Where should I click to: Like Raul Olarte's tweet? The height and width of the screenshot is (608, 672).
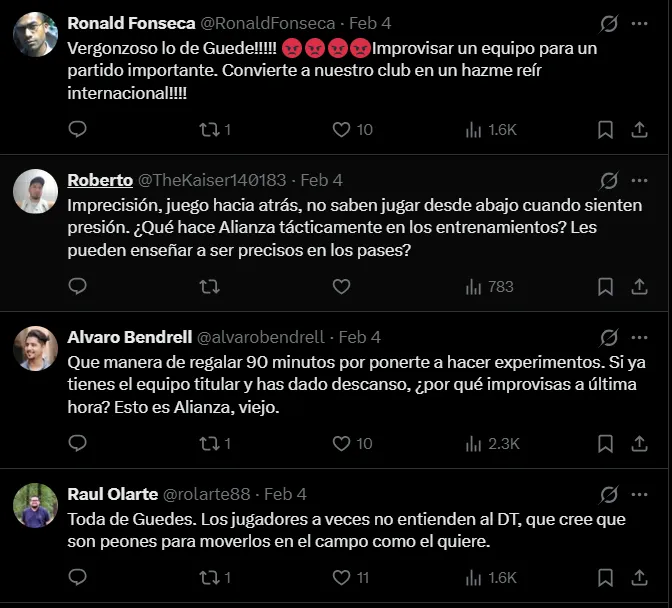(342, 577)
